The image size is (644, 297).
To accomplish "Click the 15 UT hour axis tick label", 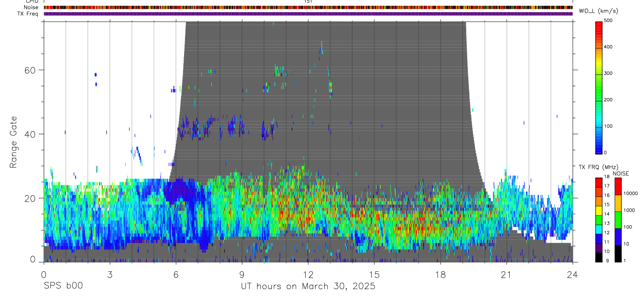I will pyautogui.click(x=374, y=274).
